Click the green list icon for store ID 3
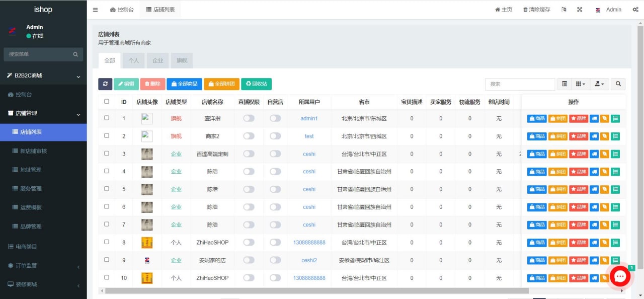 click(x=615, y=154)
